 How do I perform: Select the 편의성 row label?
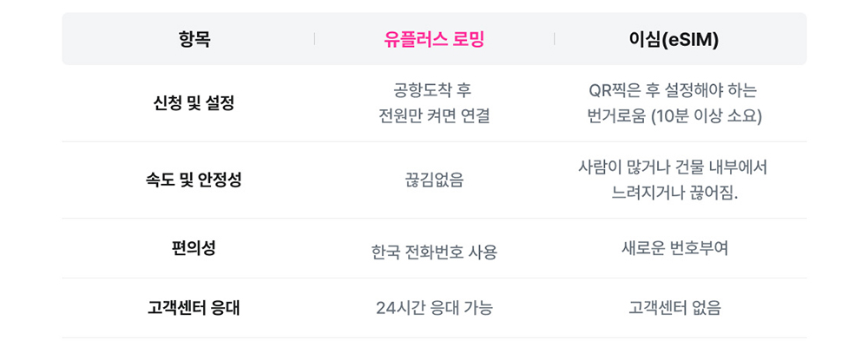click(x=194, y=248)
